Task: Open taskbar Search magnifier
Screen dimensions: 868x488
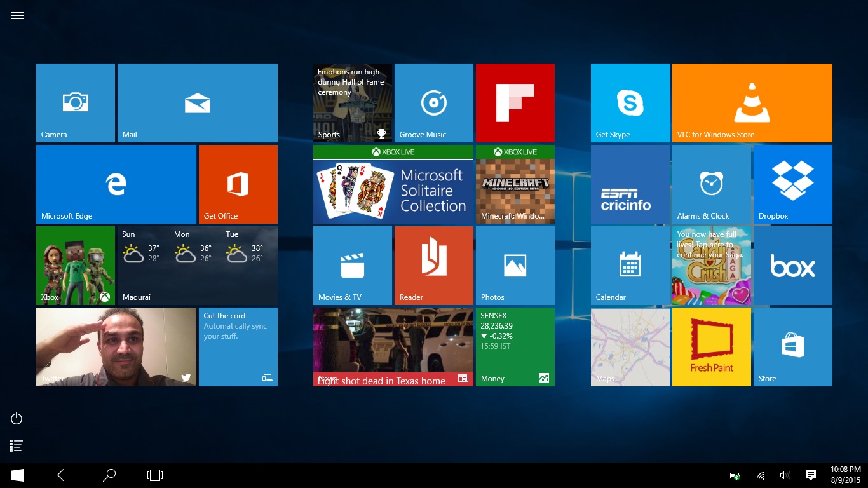Action: pyautogui.click(x=109, y=475)
